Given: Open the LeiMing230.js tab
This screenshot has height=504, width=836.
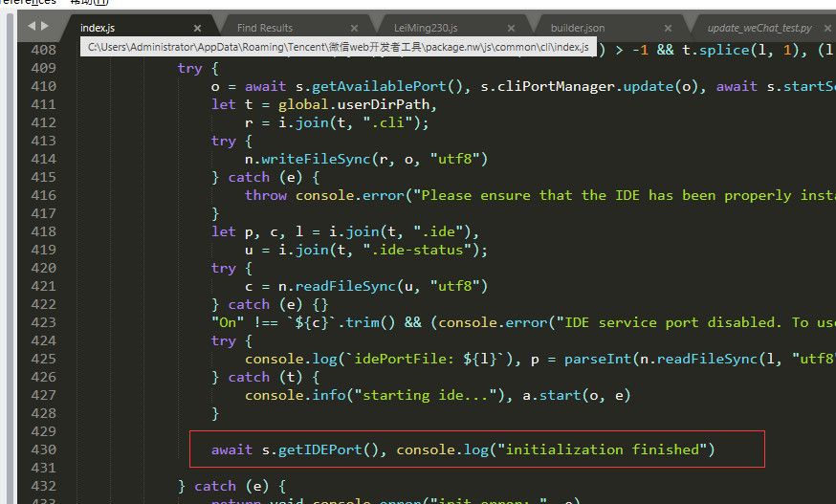Looking at the screenshot, I should [426, 29].
